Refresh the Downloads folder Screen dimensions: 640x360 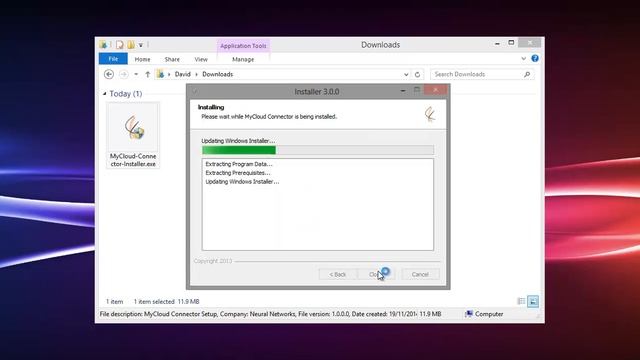[417, 75]
